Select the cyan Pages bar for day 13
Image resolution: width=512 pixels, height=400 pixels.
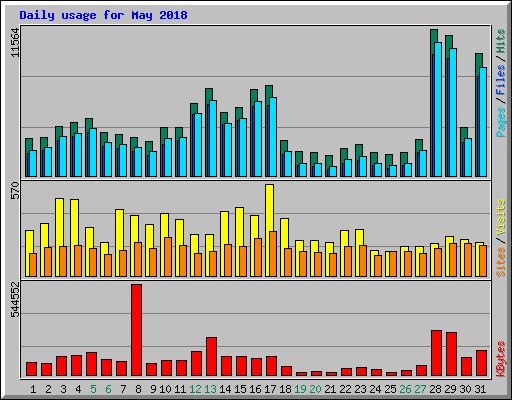coord(213,138)
